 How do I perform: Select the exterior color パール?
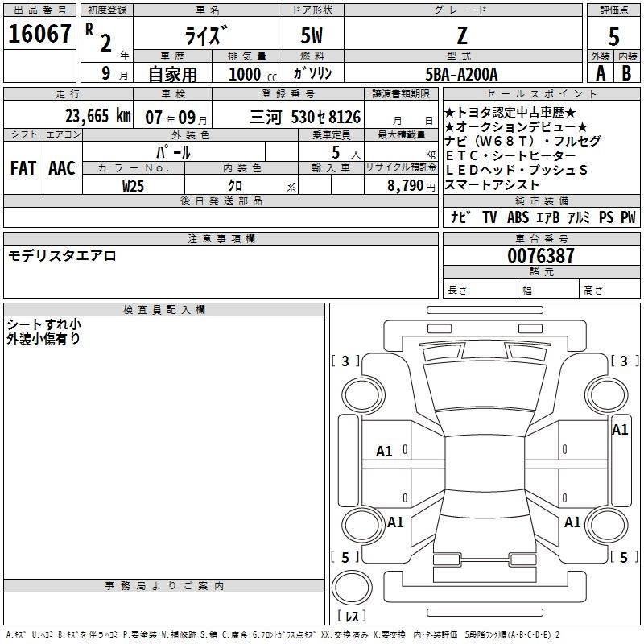pos(173,152)
